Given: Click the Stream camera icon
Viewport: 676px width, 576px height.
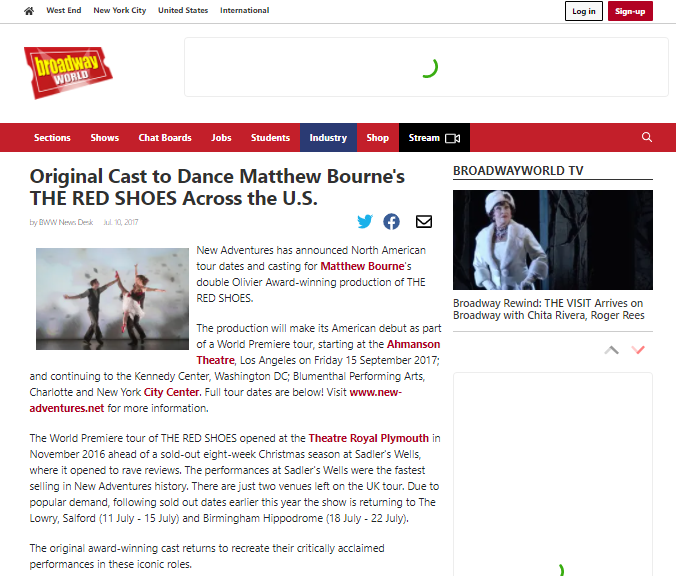Looking at the screenshot, I should [453, 138].
